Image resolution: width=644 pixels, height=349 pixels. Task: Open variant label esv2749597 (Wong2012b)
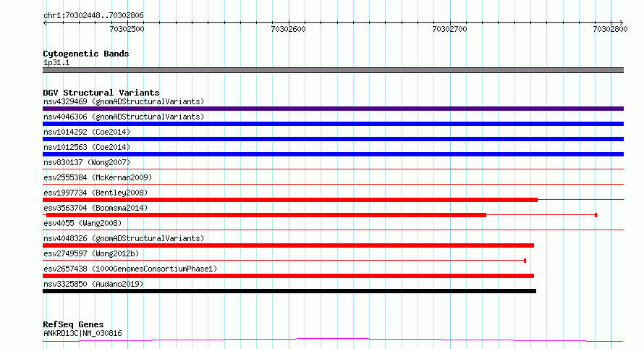pyautogui.click(x=91, y=253)
